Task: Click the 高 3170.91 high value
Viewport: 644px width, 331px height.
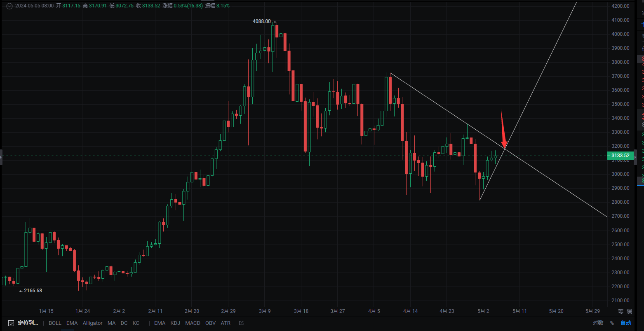Action: click(95, 6)
